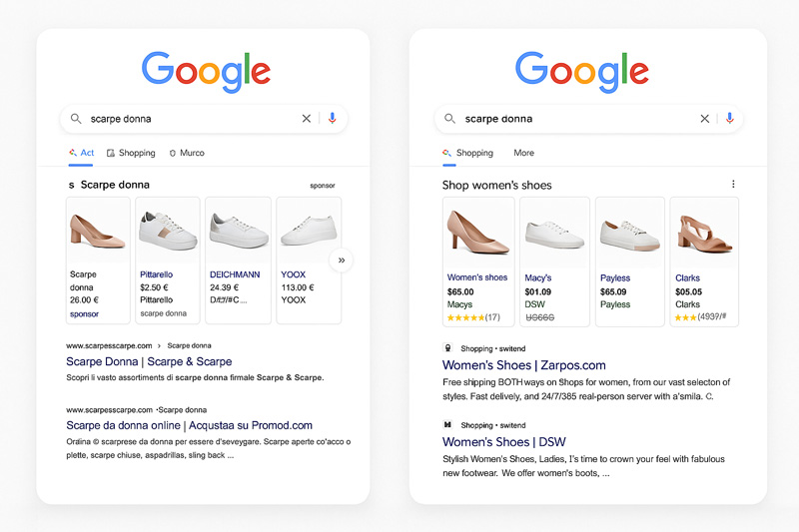Click the Clarks product title link

(687, 277)
